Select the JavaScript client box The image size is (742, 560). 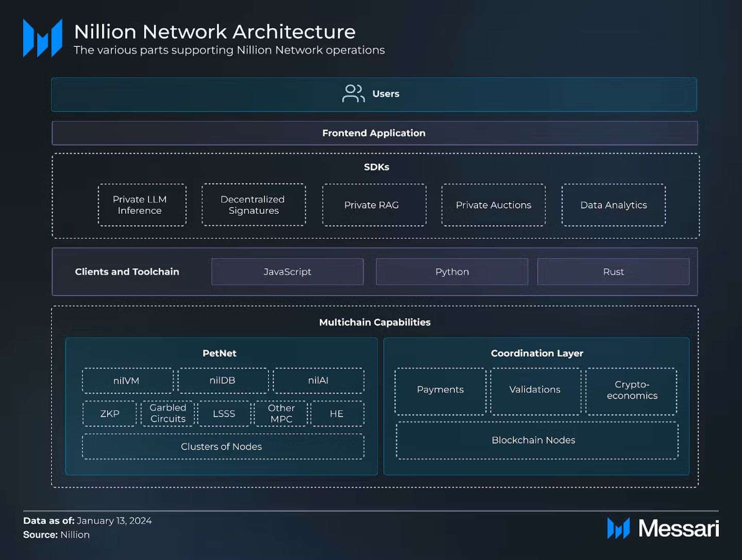click(287, 271)
